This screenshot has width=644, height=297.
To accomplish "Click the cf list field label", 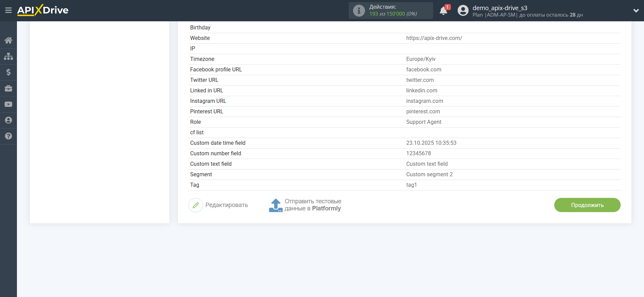I will click(197, 133).
